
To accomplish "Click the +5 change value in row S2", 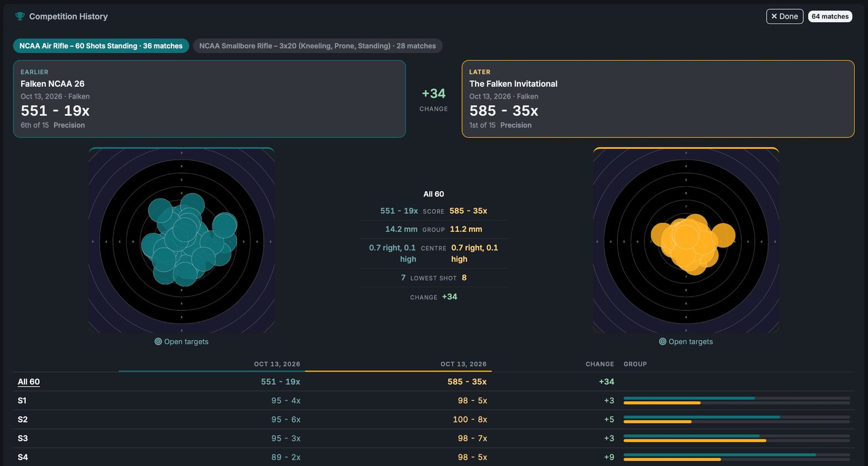I will 609,419.
